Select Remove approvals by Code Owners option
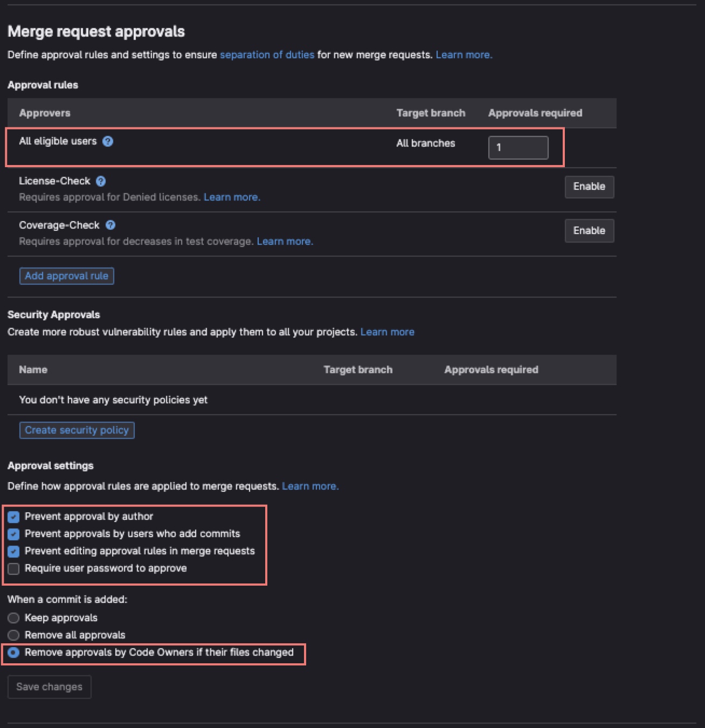 pos(13,653)
